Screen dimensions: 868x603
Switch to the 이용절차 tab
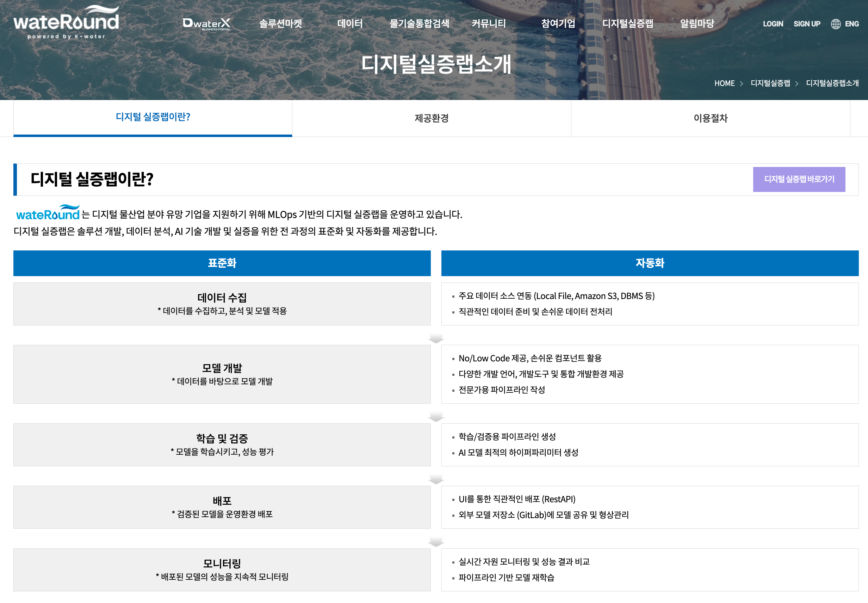[711, 118]
